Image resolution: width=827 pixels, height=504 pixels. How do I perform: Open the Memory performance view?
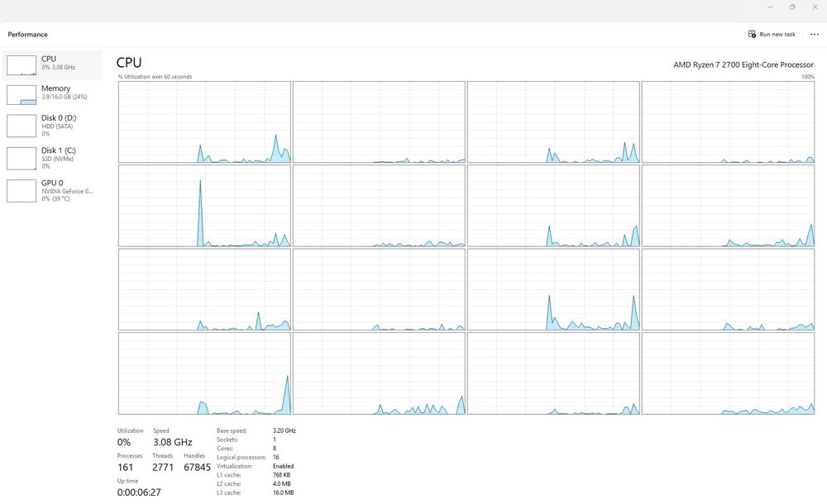pyautogui.click(x=51, y=94)
